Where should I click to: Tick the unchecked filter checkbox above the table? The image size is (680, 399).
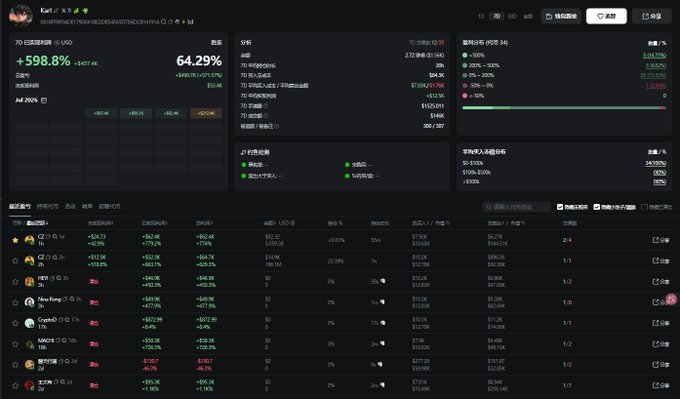pyautogui.click(x=644, y=207)
